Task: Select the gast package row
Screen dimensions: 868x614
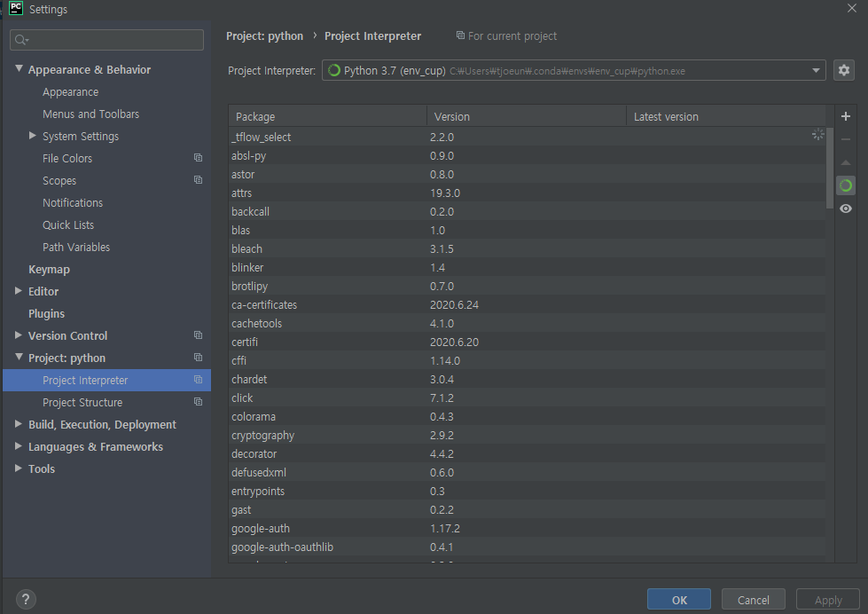Action: 527,509
